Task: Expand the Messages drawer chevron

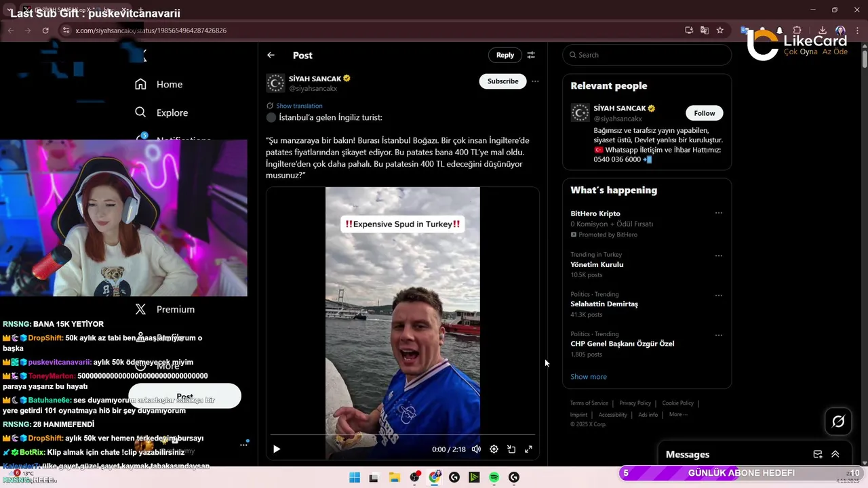Action: (x=835, y=454)
